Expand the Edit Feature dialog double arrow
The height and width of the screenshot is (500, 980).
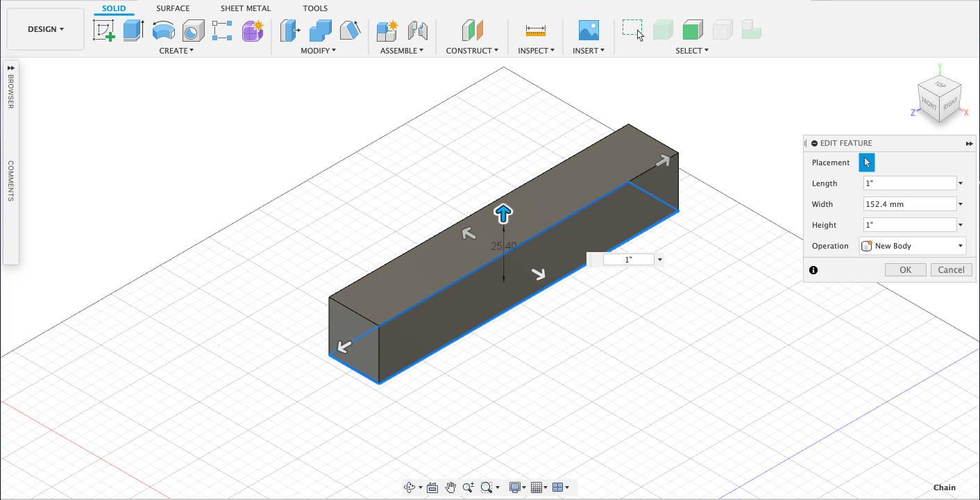(x=970, y=144)
